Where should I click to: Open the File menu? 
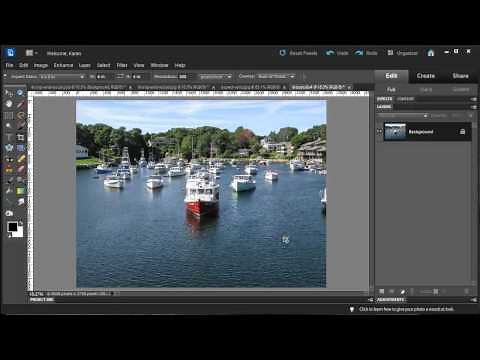pos(9,65)
